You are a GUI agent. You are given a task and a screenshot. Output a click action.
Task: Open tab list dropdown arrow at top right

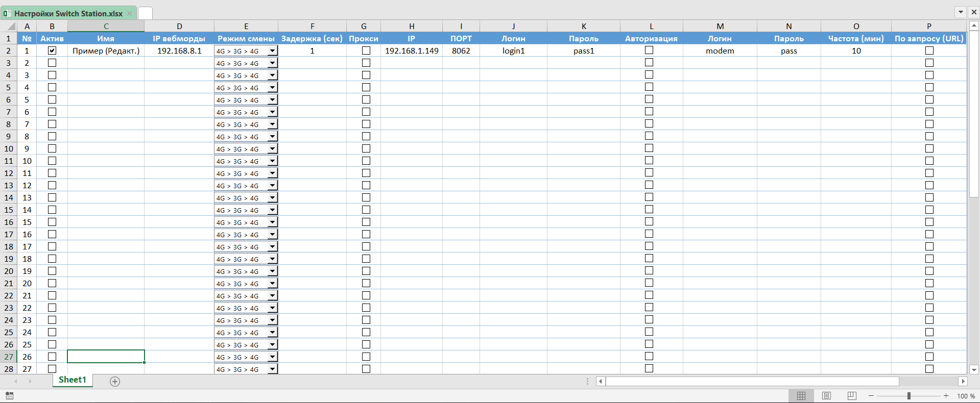tap(961, 12)
